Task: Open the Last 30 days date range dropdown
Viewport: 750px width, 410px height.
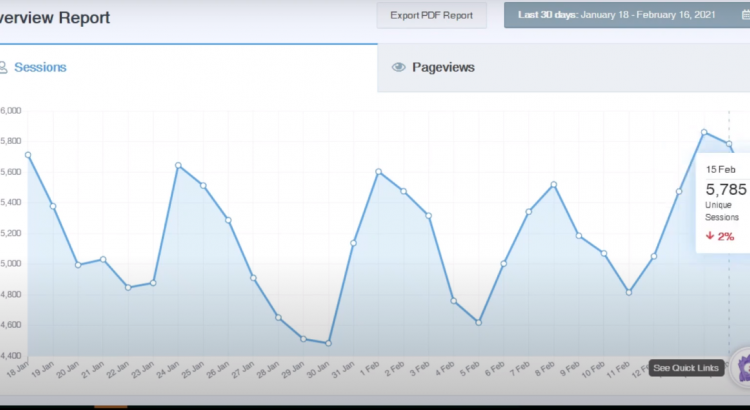Action: (x=620, y=16)
